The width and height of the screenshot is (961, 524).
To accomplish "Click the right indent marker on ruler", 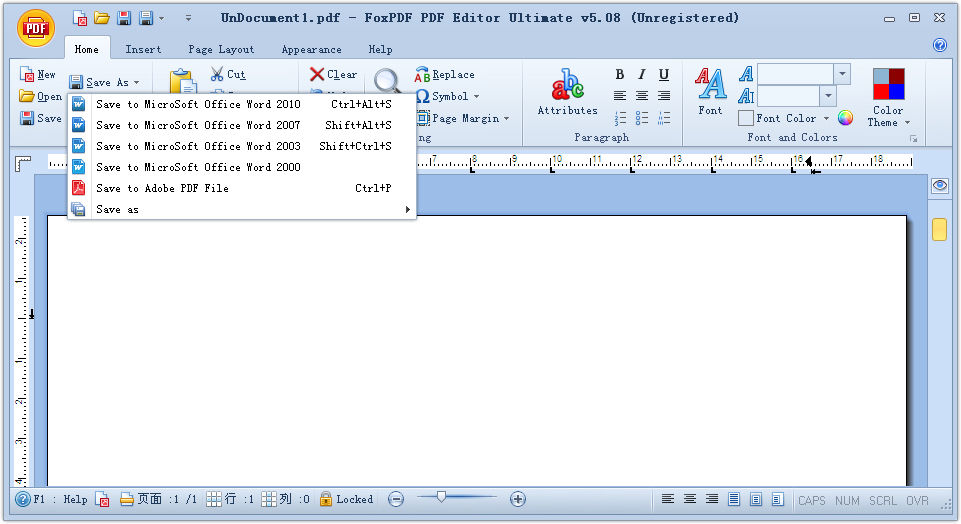I will (x=808, y=161).
